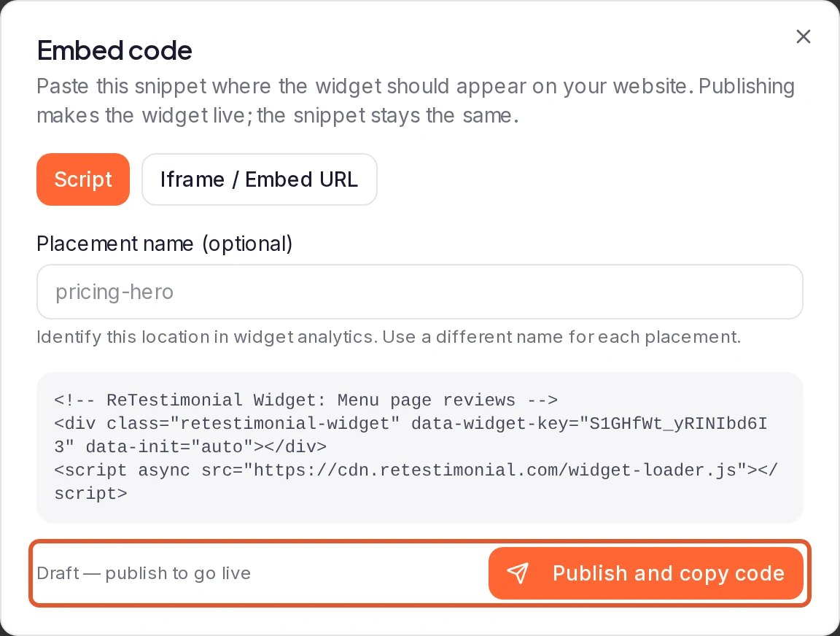Viewport: 840px width, 636px height.
Task: Select the Script tab
Action: tap(83, 179)
